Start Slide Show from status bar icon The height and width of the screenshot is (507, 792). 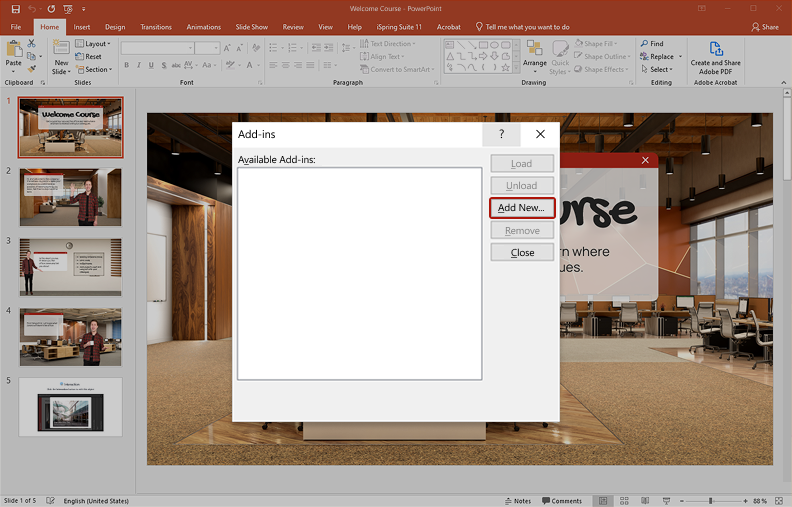pyautogui.click(x=665, y=500)
